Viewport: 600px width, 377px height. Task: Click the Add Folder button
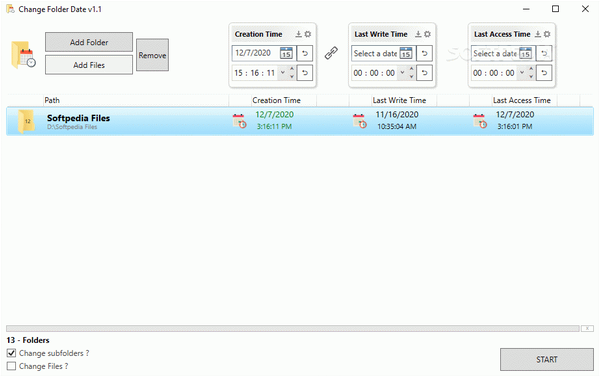tap(89, 42)
